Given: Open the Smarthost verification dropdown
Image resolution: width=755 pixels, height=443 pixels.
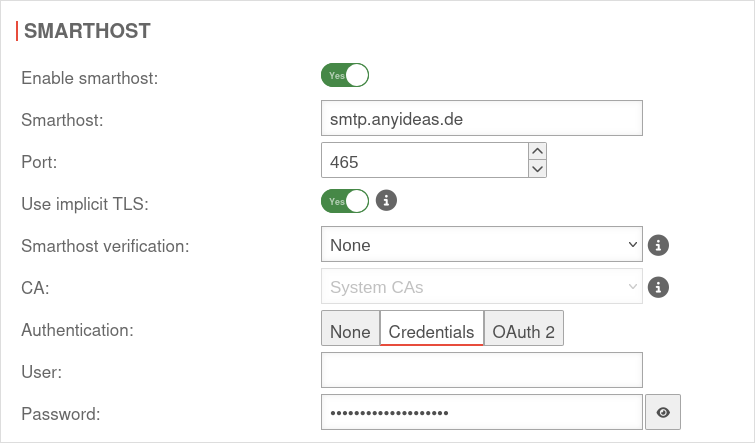Looking at the screenshot, I should click(481, 245).
